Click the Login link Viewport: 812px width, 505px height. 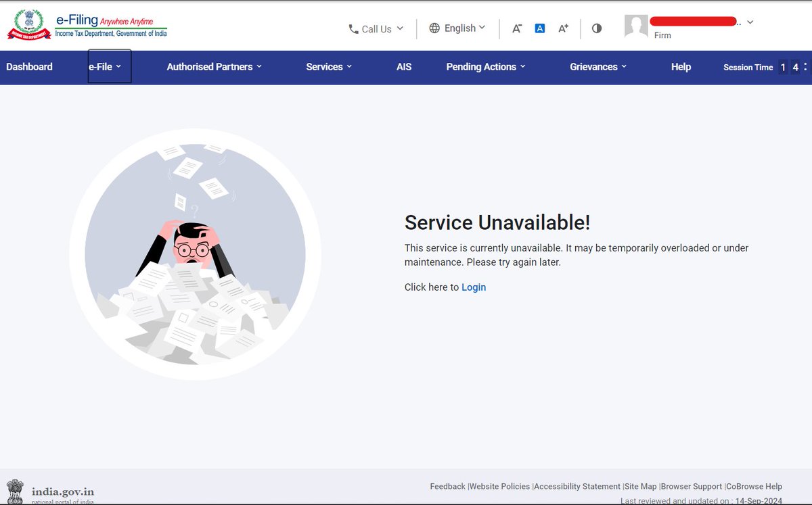click(474, 287)
